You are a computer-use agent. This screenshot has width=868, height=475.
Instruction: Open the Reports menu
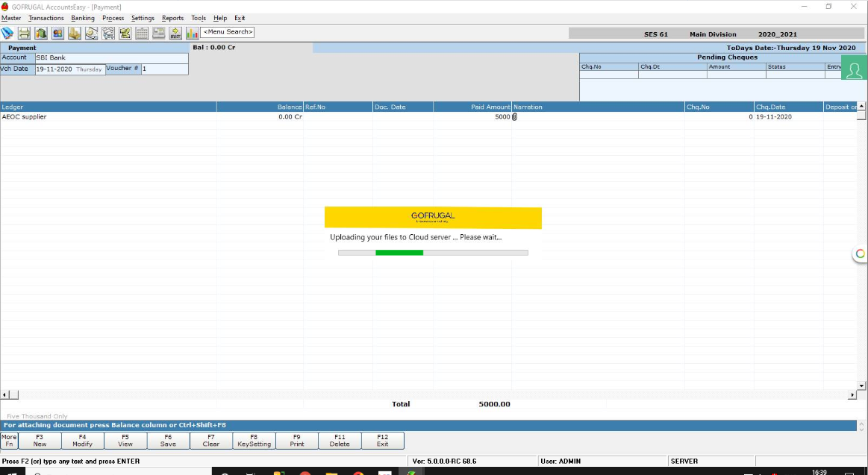pyautogui.click(x=172, y=18)
